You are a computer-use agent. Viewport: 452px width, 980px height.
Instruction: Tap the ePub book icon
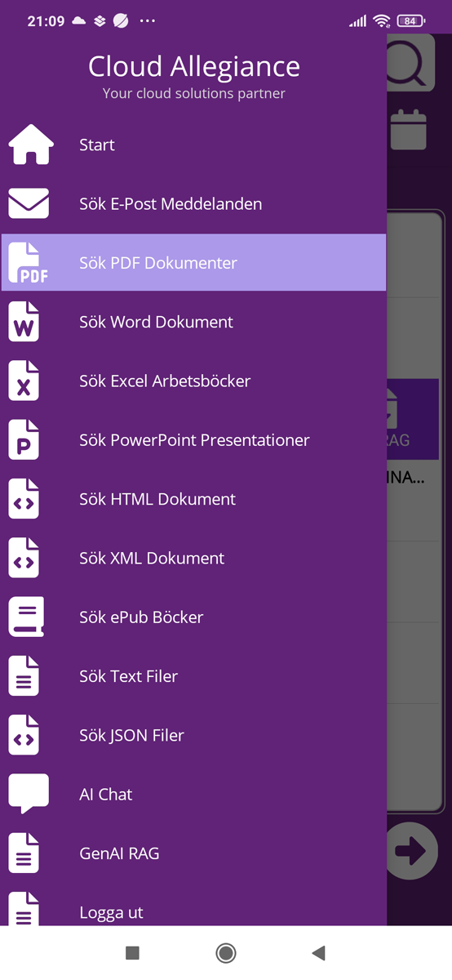(x=26, y=617)
